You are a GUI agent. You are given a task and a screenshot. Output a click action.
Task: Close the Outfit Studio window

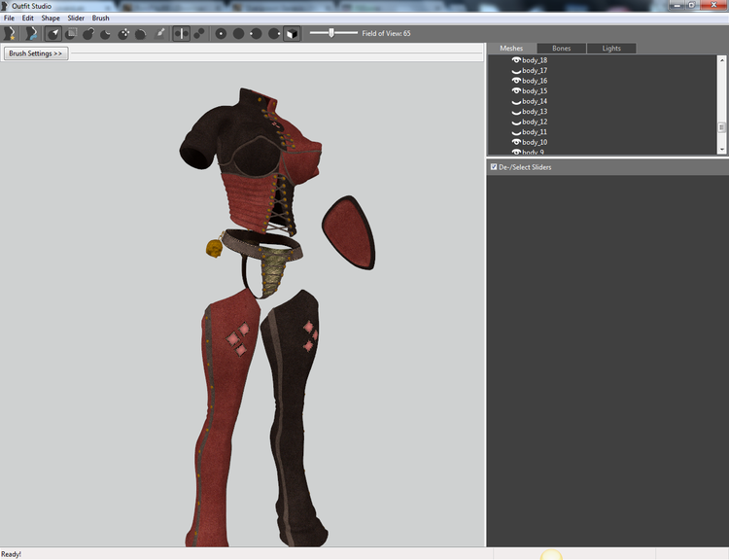713,5
